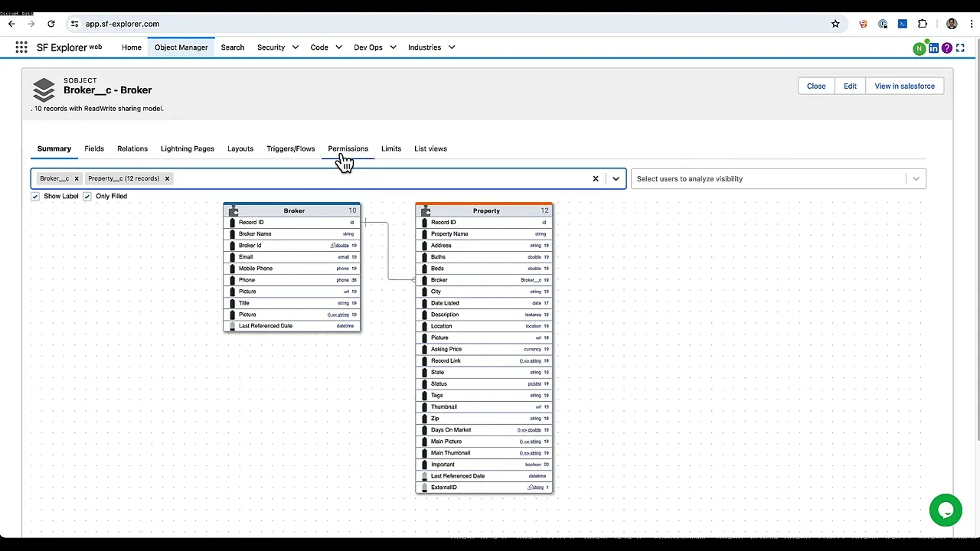
Task: Switch to the Fields tab
Action: [x=94, y=148]
